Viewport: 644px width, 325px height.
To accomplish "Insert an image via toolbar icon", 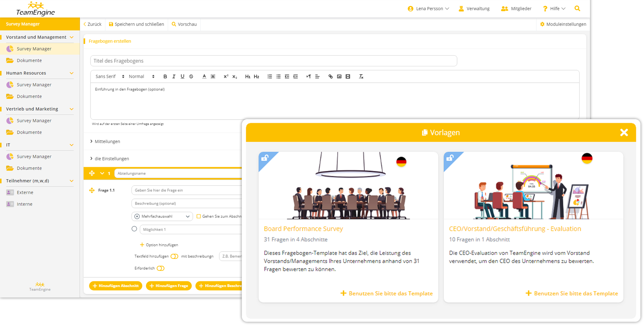I will (x=339, y=77).
